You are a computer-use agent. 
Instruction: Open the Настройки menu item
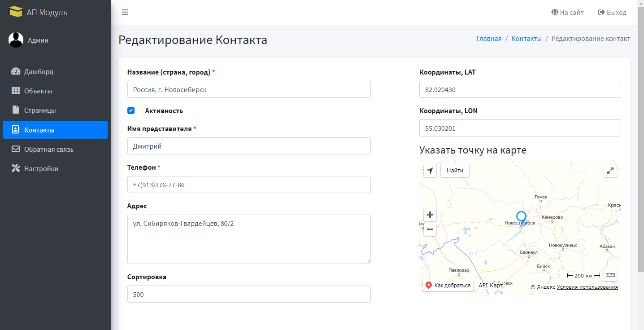coord(55,168)
